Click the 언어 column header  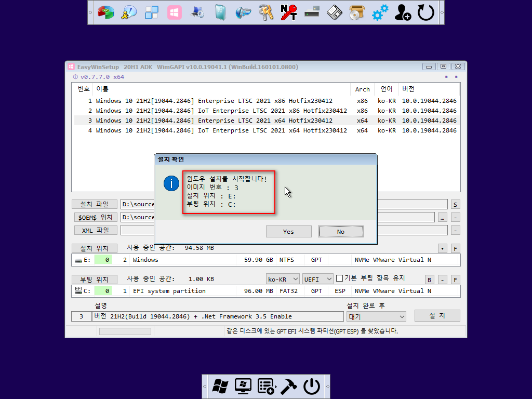(387, 89)
